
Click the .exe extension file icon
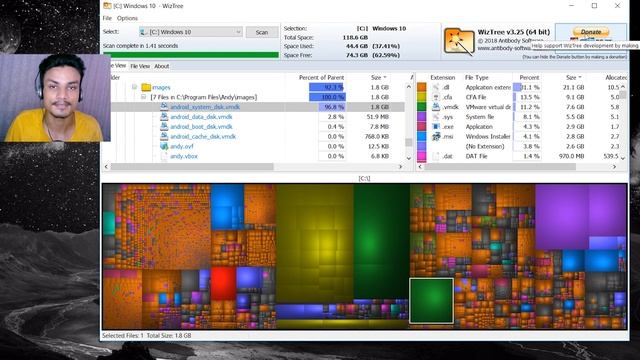pyautogui.click(x=436, y=126)
